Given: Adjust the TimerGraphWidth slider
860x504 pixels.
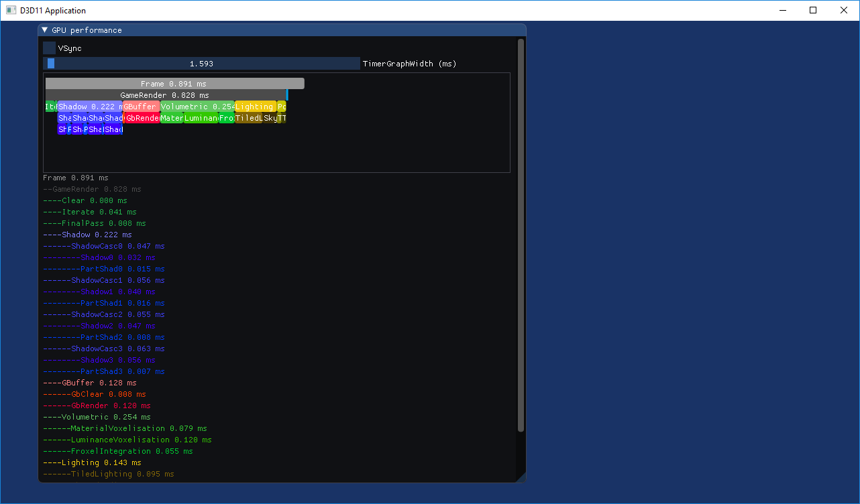Looking at the screenshot, I should point(201,64).
